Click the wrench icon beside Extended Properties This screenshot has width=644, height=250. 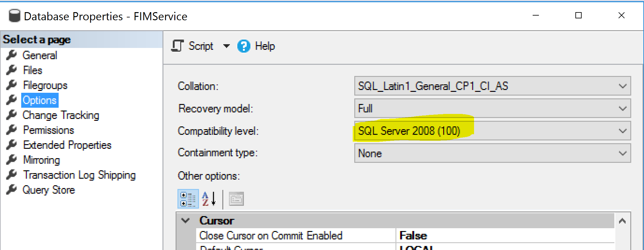tap(12, 145)
